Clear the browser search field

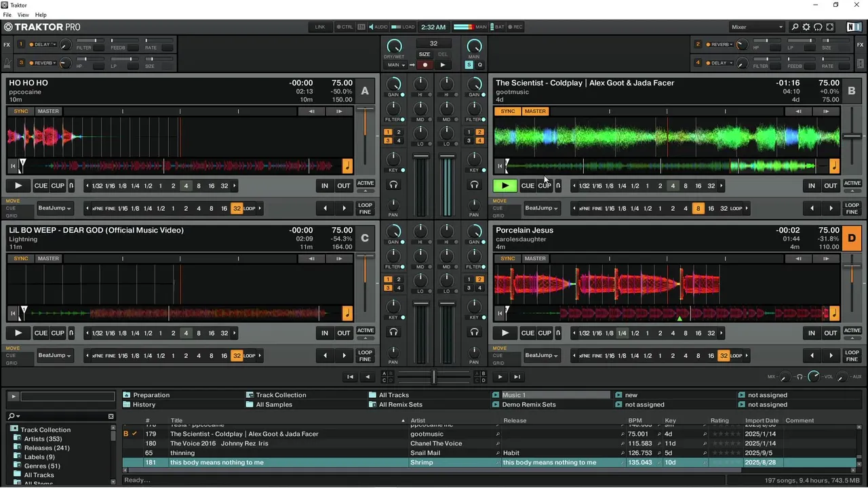pyautogui.click(x=111, y=416)
